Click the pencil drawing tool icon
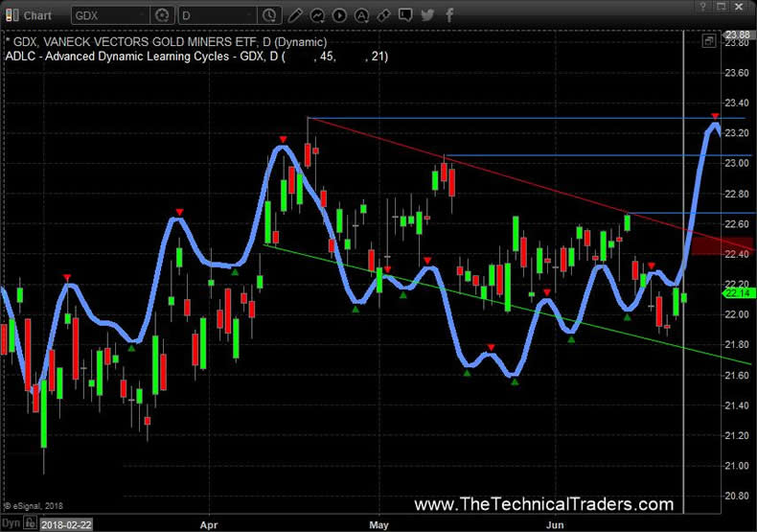 coord(295,15)
